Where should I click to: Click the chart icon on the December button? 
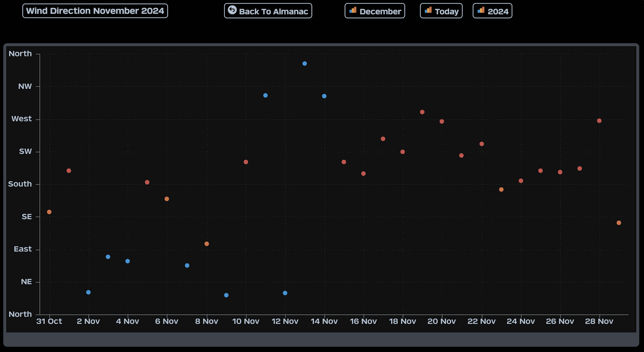point(353,10)
